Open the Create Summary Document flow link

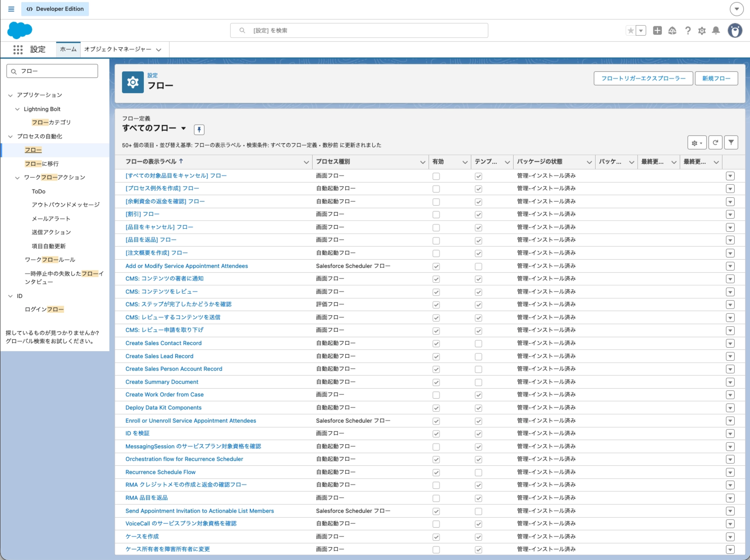[162, 382]
